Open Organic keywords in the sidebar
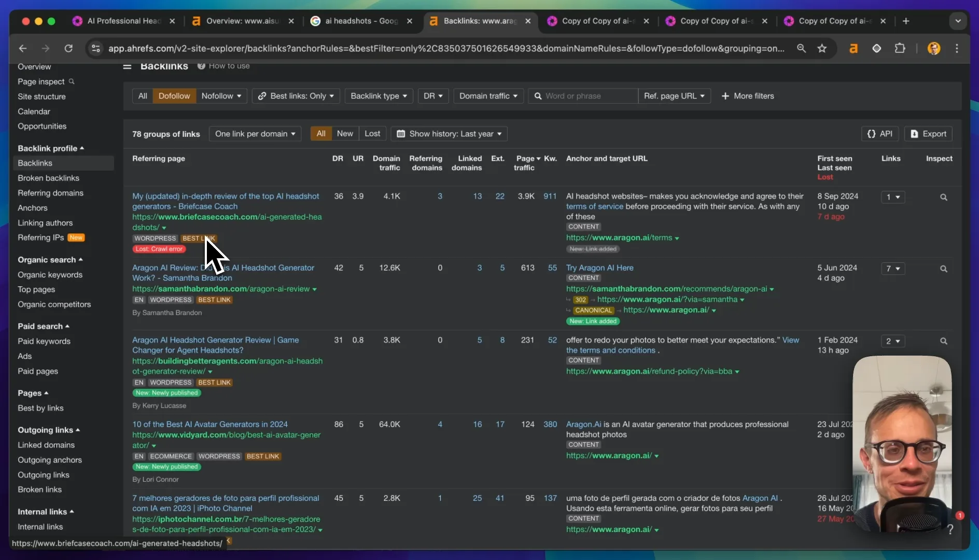The height and width of the screenshot is (560, 979). (50, 275)
